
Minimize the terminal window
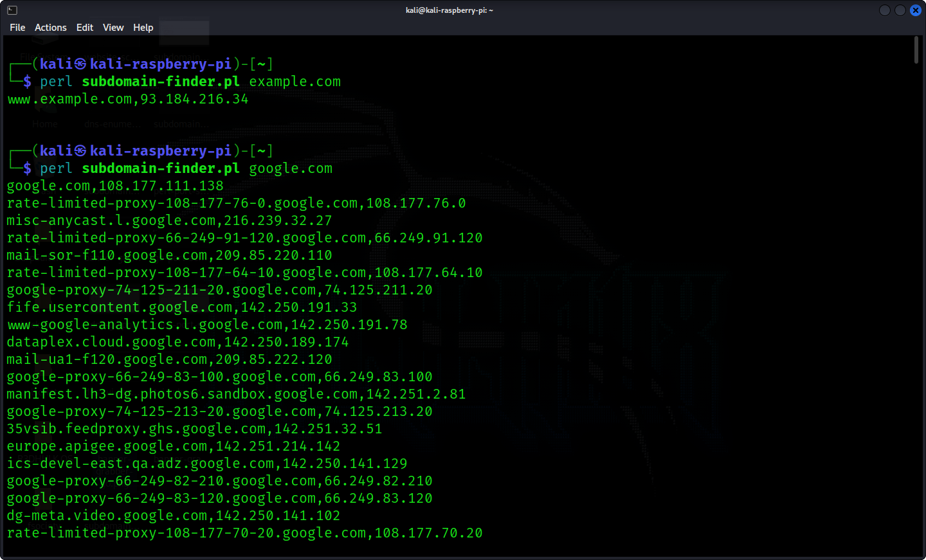click(x=885, y=10)
